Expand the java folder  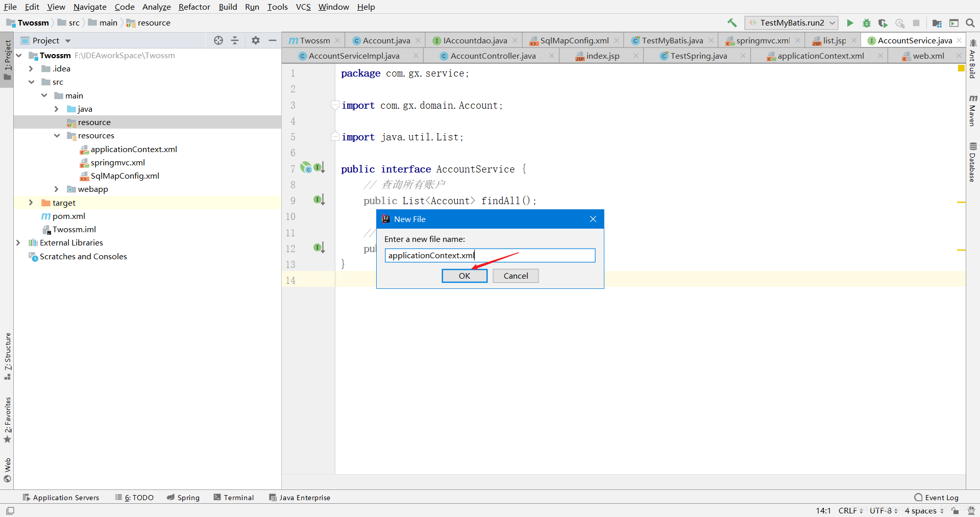tap(57, 109)
